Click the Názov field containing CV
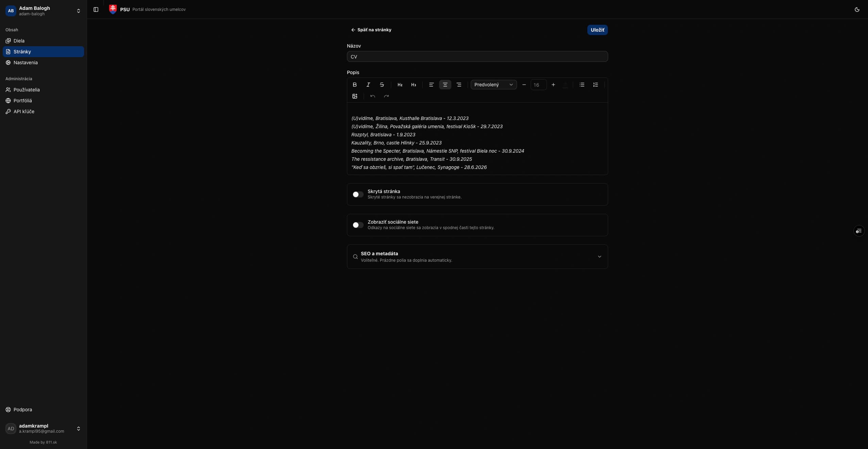Image resolution: width=868 pixels, height=449 pixels. click(477, 56)
